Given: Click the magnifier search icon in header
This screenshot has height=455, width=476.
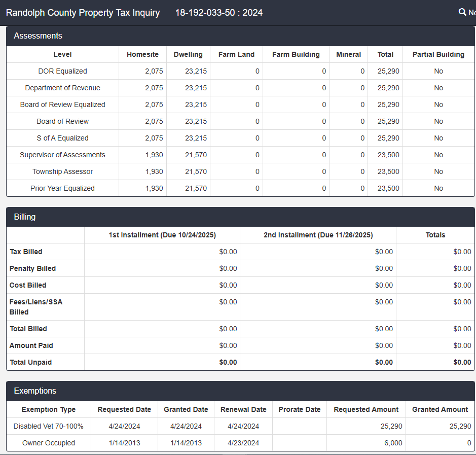Looking at the screenshot, I should click(x=462, y=12).
